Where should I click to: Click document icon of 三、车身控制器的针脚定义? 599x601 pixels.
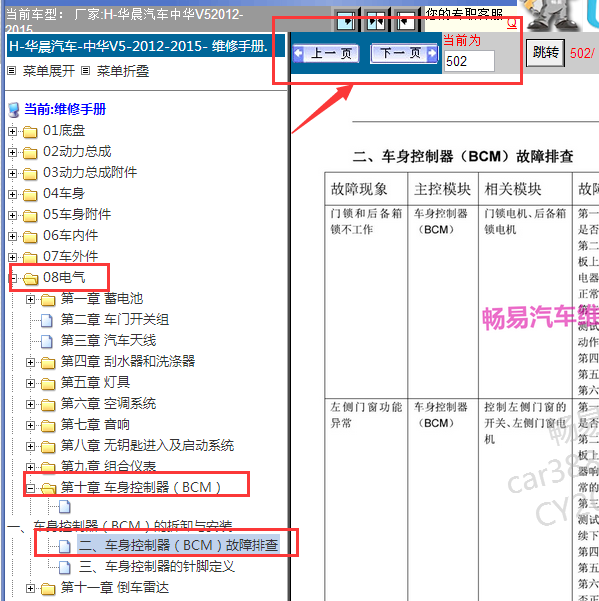tap(65, 567)
